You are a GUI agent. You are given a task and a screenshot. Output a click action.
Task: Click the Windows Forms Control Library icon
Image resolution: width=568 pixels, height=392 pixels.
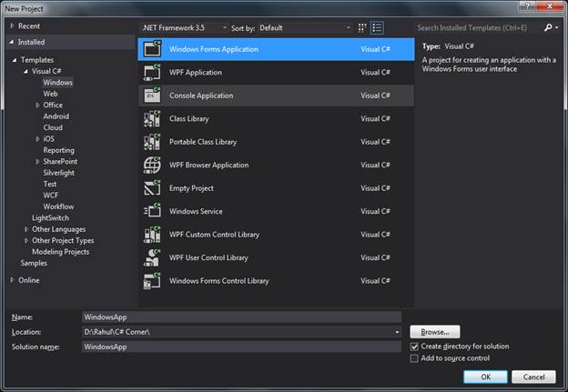coord(152,281)
